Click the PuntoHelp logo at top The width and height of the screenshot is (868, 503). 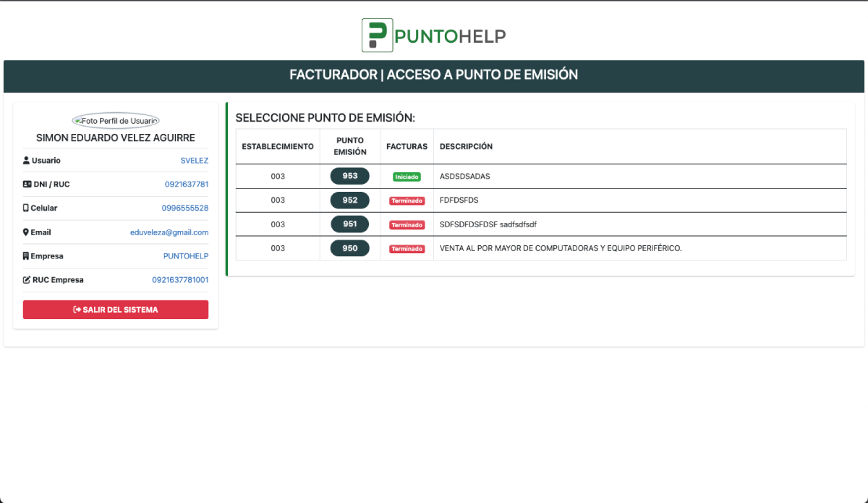433,35
